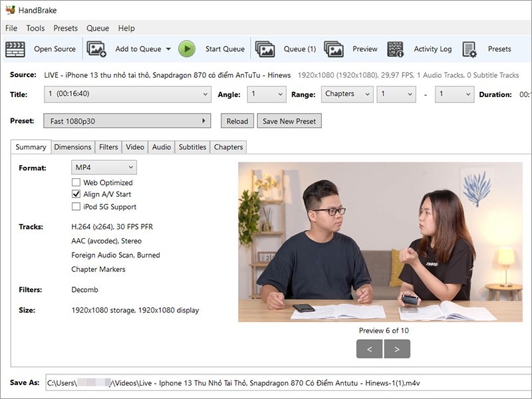
Task: Switch to the Video tab
Action: [x=135, y=147]
